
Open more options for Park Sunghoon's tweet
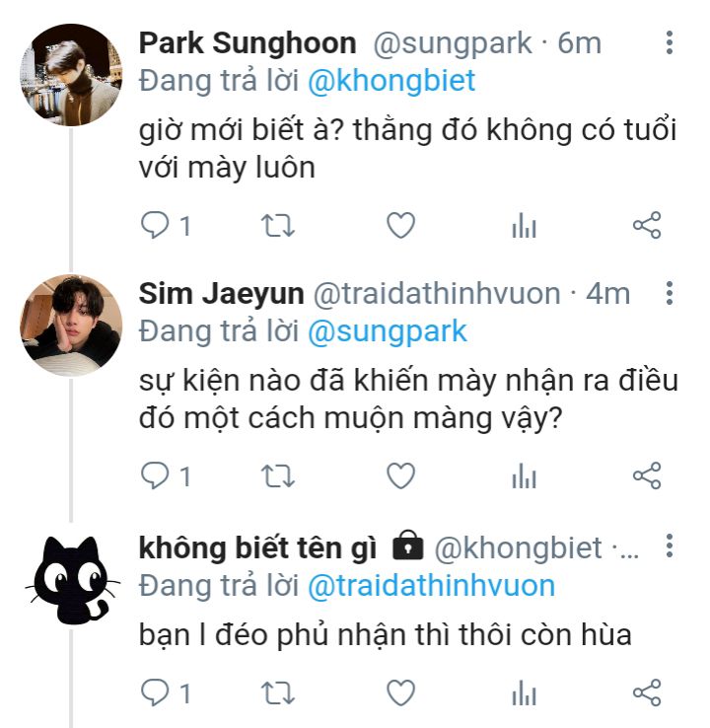point(670,42)
